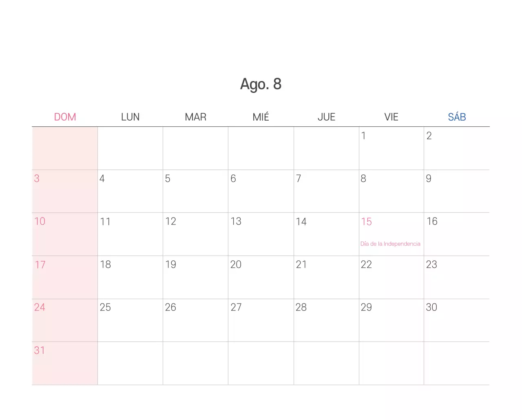Select the SÁB column header

tap(457, 117)
